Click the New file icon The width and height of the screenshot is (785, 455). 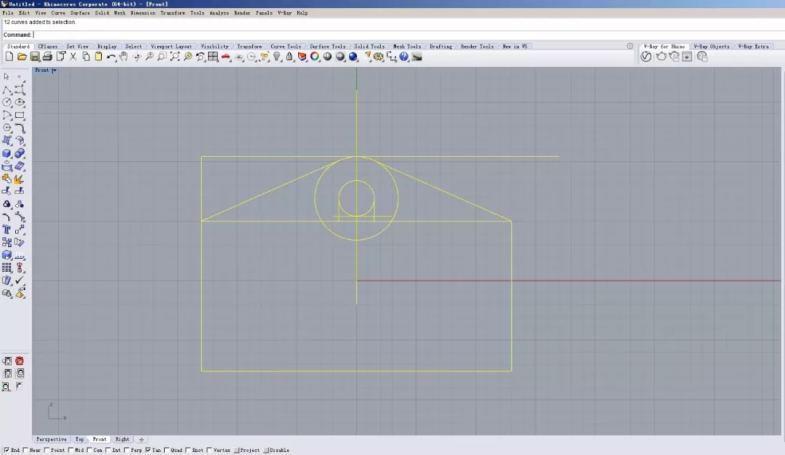click(9, 57)
